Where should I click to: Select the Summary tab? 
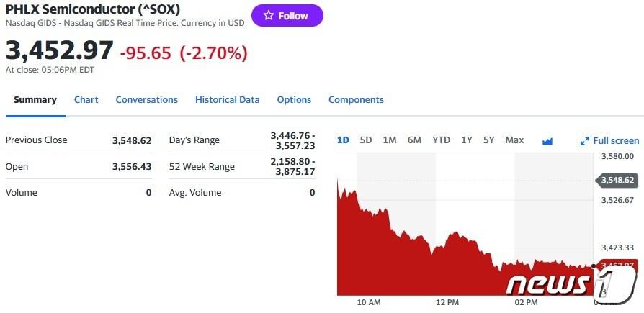coord(35,100)
